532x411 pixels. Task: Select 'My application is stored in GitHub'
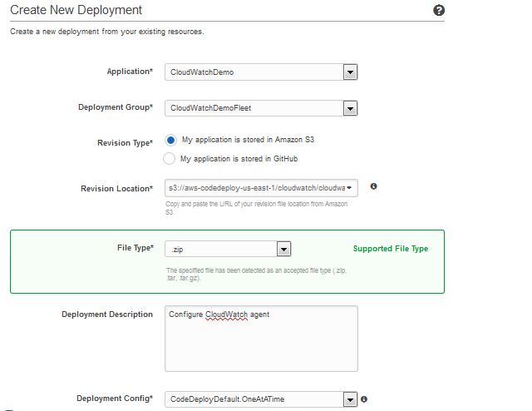coord(169,159)
